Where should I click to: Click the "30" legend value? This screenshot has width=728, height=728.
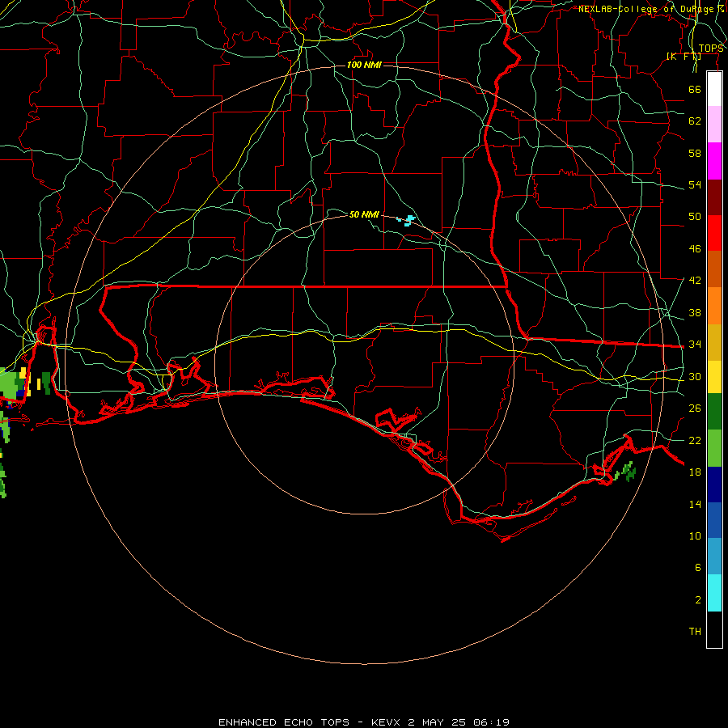coord(695,376)
